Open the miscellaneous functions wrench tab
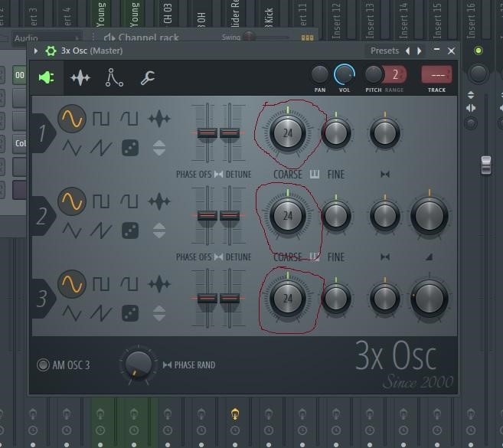This screenshot has width=503, height=448. (148, 77)
